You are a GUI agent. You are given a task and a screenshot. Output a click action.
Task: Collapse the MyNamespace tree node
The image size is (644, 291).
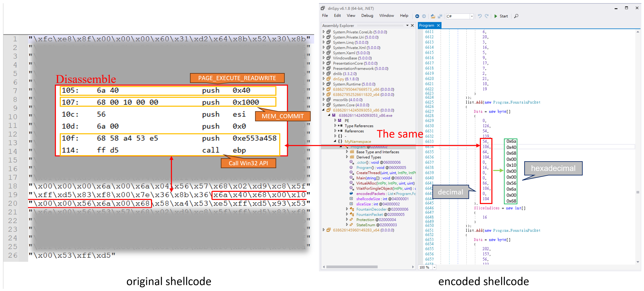pyautogui.click(x=335, y=141)
